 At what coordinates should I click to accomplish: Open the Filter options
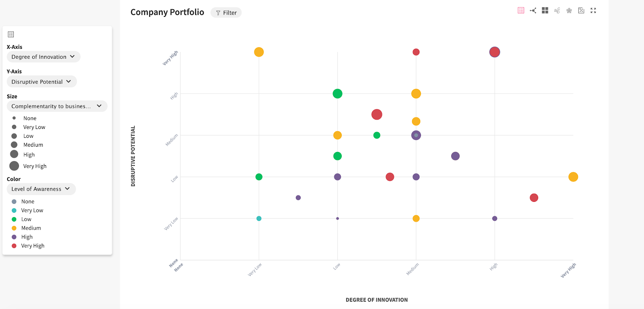point(226,12)
